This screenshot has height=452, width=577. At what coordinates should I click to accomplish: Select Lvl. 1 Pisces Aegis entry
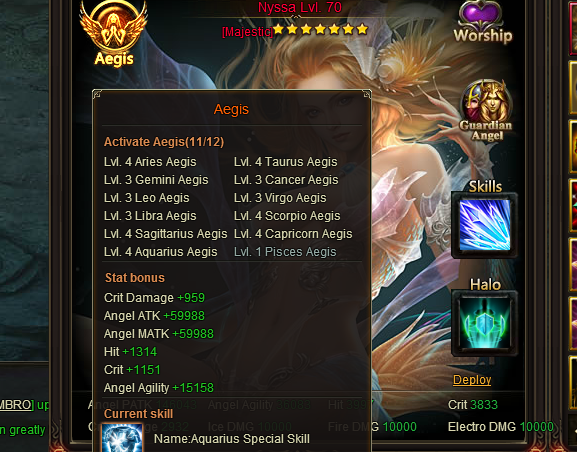click(x=285, y=252)
